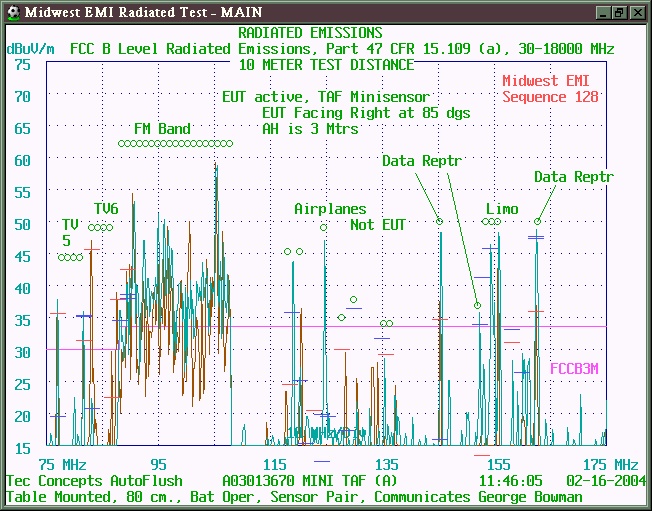The image size is (652, 511).
Task: Maximize the Midwest EMI Radiated Test window
Action: (x=619, y=12)
